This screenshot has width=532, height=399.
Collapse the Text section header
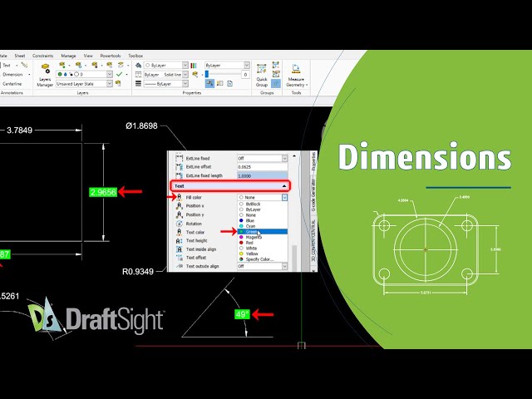(230, 186)
